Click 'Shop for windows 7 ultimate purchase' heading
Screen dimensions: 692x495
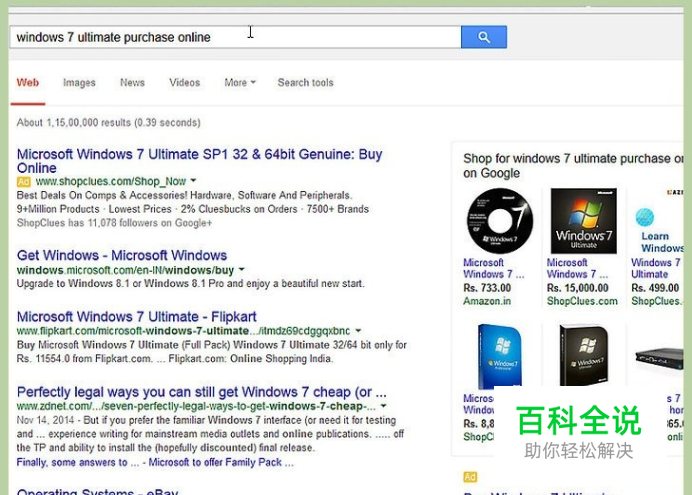point(573,165)
